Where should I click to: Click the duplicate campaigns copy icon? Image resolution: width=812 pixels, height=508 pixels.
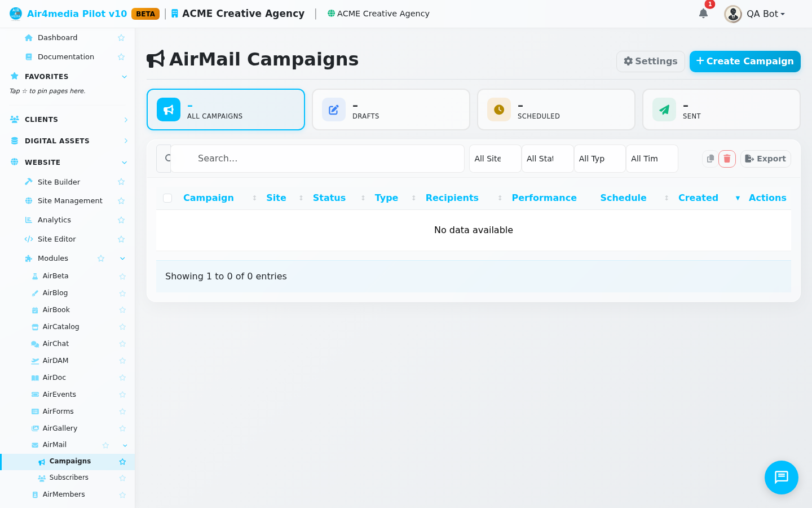[710, 159]
